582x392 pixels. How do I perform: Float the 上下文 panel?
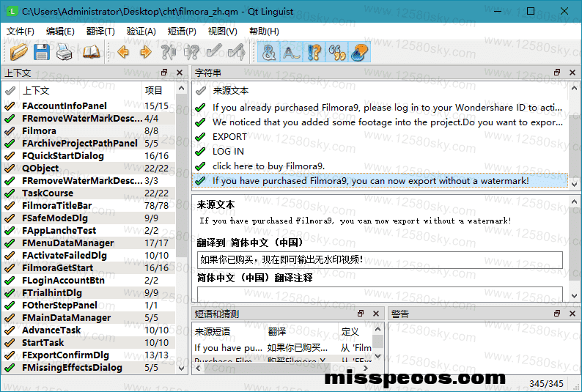pyautogui.click(x=164, y=73)
